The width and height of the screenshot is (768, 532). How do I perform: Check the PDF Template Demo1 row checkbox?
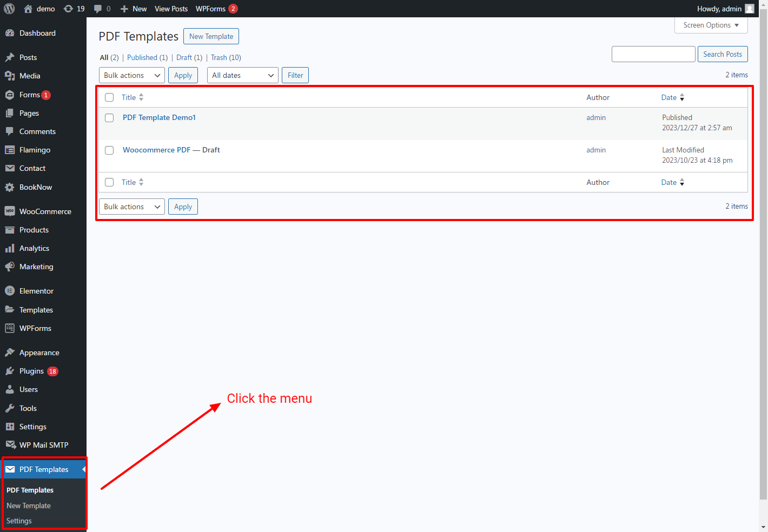pyautogui.click(x=109, y=118)
